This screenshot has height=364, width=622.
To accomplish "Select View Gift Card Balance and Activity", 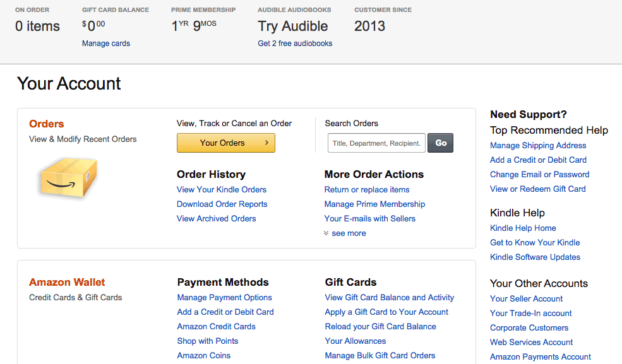I will coord(390,298).
